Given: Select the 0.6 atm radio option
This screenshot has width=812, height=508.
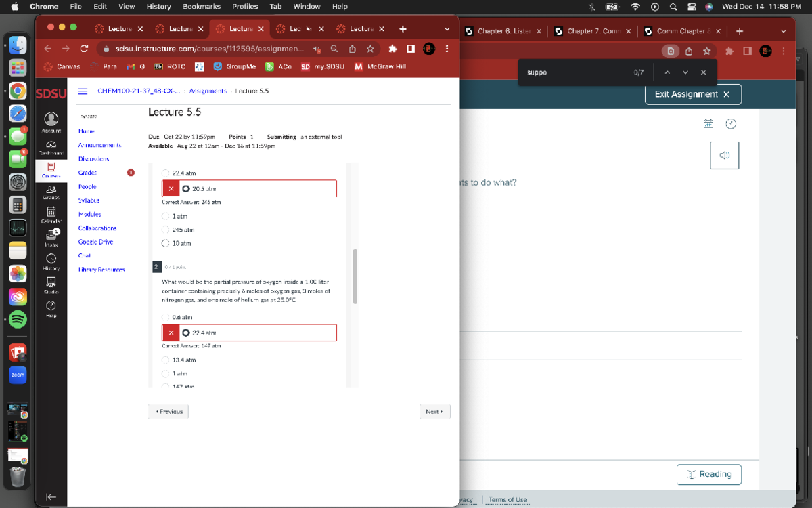Looking at the screenshot, I should [166, 317].
